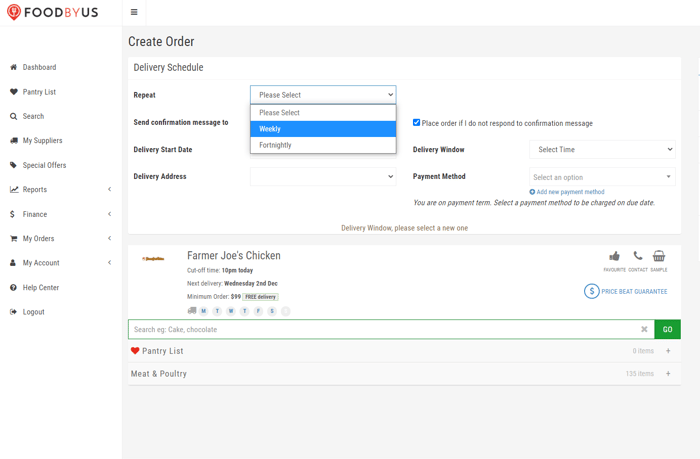Image resolution: width=700 pixels, height=459 pixels.
Task: Click the Thursday delivery day badge
Action: click(x=245, y=311)
